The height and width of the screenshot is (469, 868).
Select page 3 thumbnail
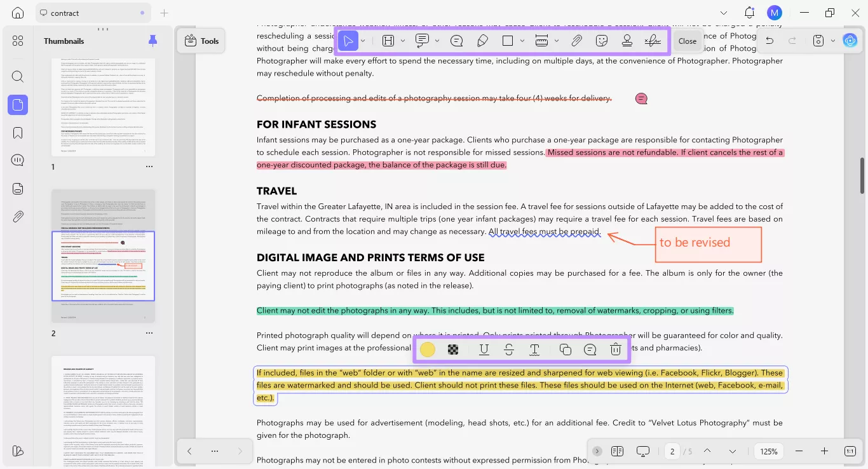(103, 412)
